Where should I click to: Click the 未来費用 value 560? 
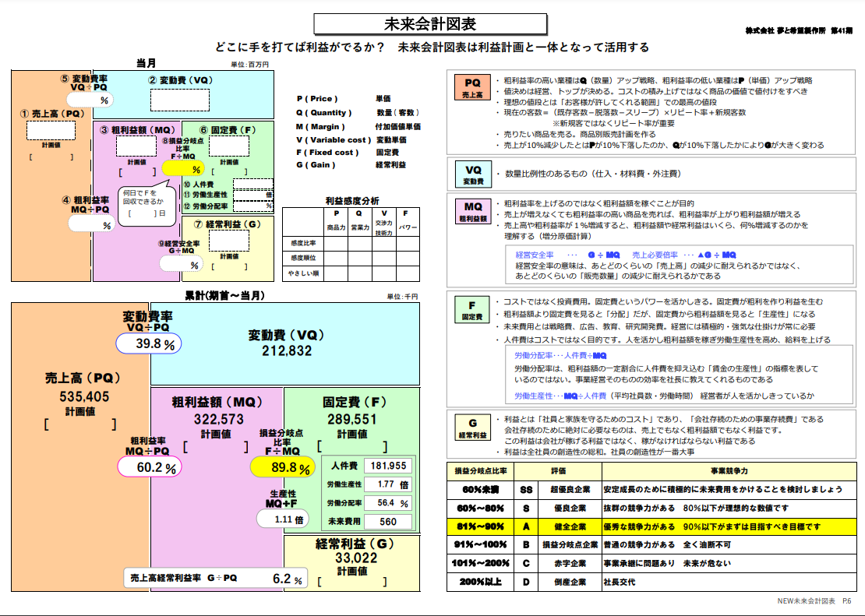coord(388,521)
